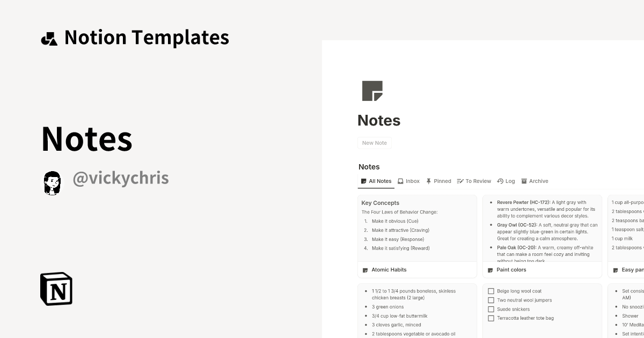Click the page icon beside Paint colors
The width and height of the screenshot is (644, 338).
pyautogui.click(x=490, y=270)
